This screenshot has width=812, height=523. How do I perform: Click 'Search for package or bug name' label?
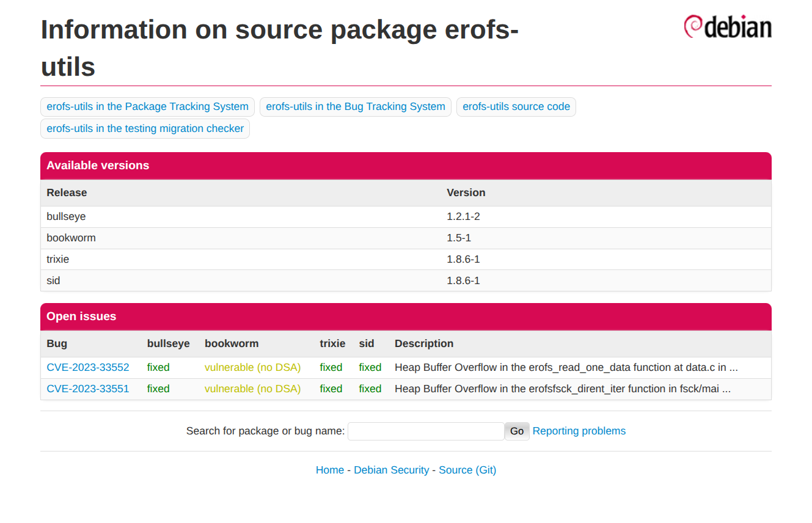(x=265, y=431)
